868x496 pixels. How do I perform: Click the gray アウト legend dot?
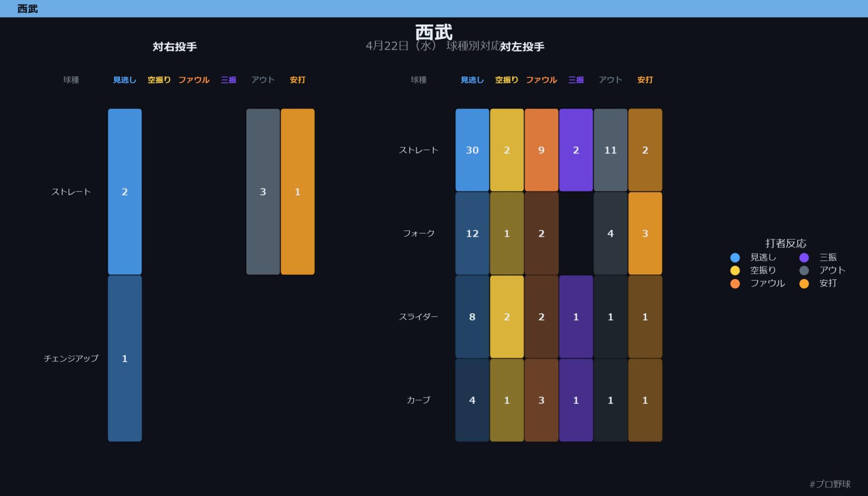[x=804, y=270]
